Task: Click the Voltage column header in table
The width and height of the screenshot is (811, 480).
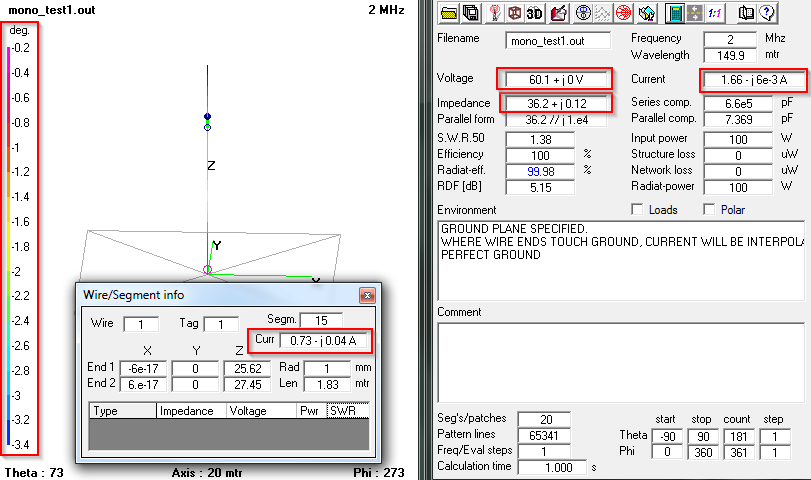Action: [x=261, y=411]
